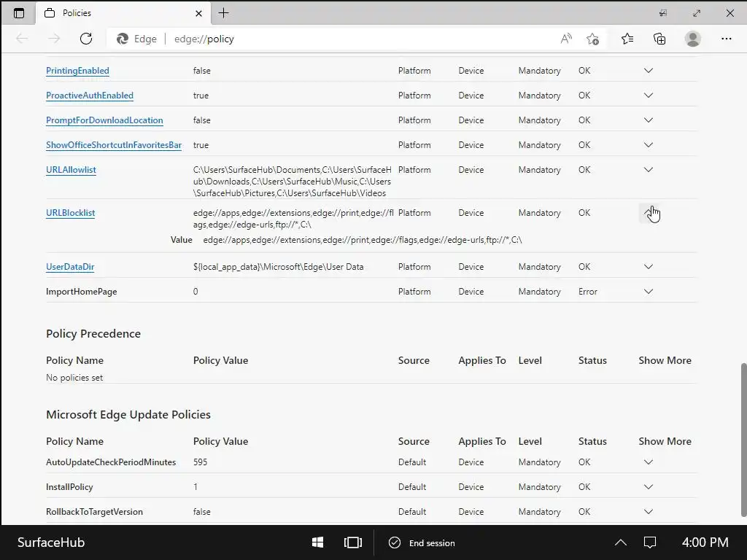The image size is (747, 560).
Task: Click the SurfaceHub taskbar label
Action: [51, 542]
